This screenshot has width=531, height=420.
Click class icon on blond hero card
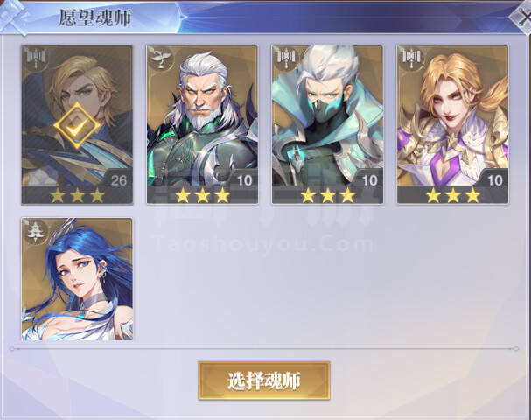click(x=35, y=59)
